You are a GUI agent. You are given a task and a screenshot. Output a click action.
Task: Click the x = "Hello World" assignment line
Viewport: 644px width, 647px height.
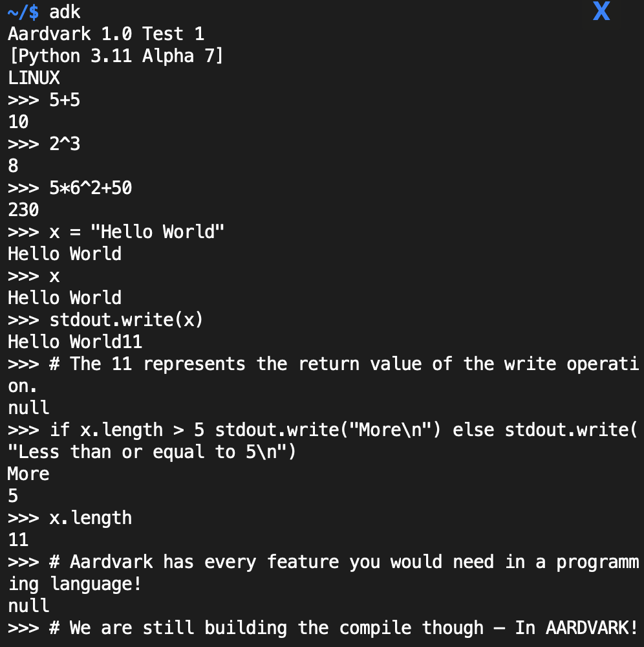137,232
